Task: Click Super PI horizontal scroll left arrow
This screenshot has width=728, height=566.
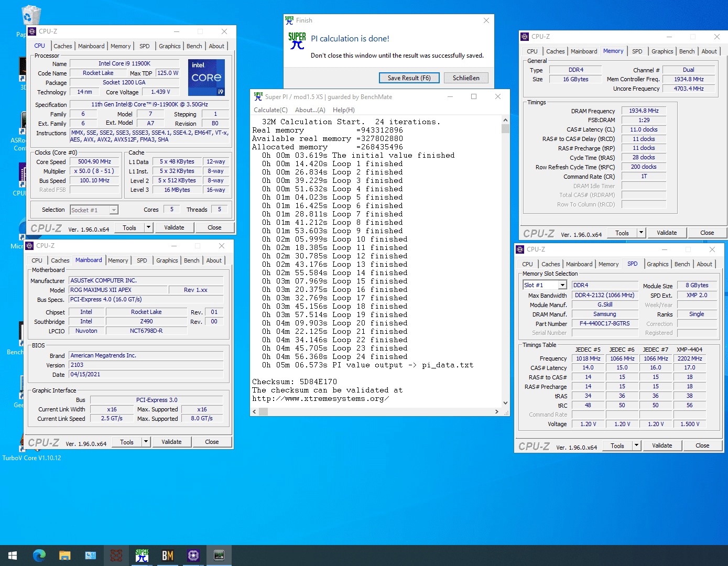Action: point(255,412)
